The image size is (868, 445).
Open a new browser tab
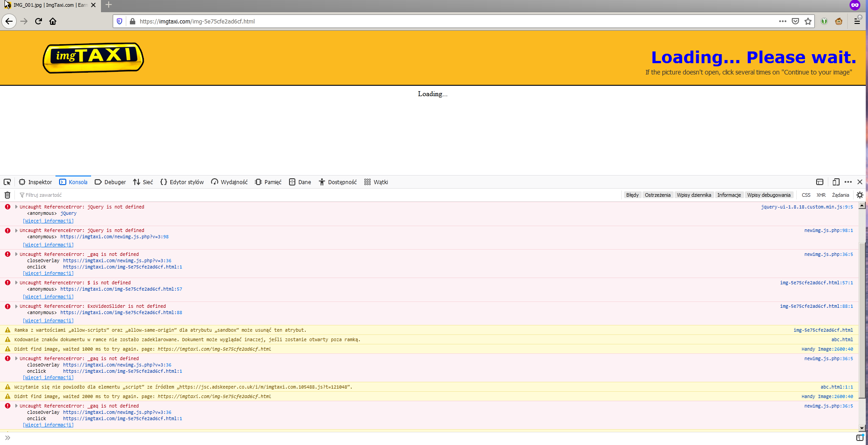(109, 5)
